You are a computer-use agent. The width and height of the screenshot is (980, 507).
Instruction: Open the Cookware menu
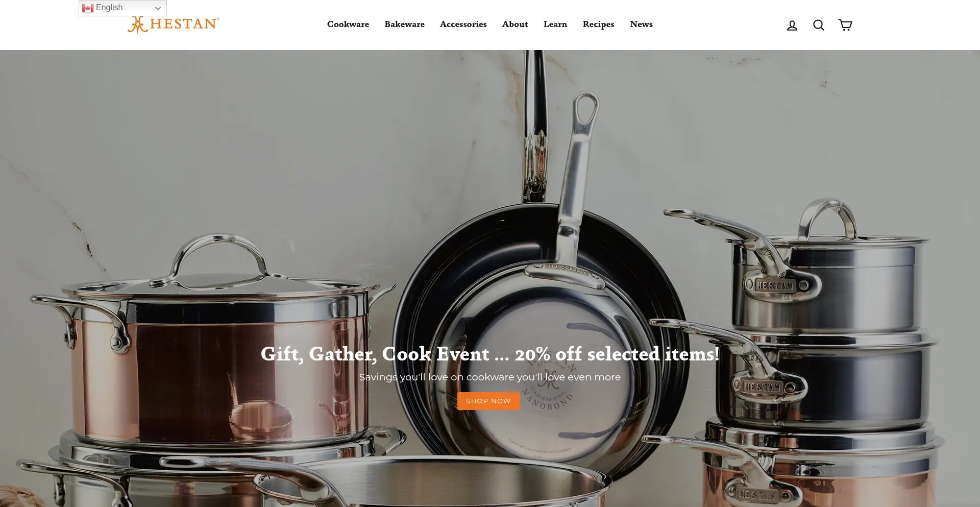[348, 25]
